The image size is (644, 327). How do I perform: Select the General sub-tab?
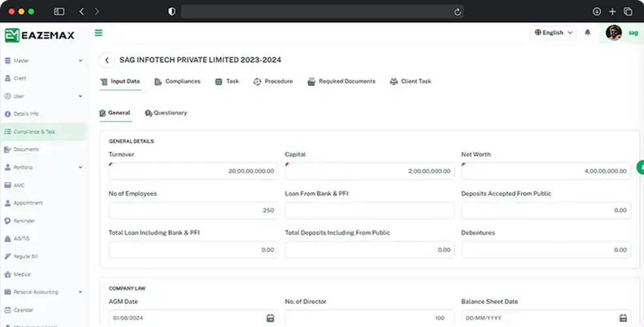(115, 113)
